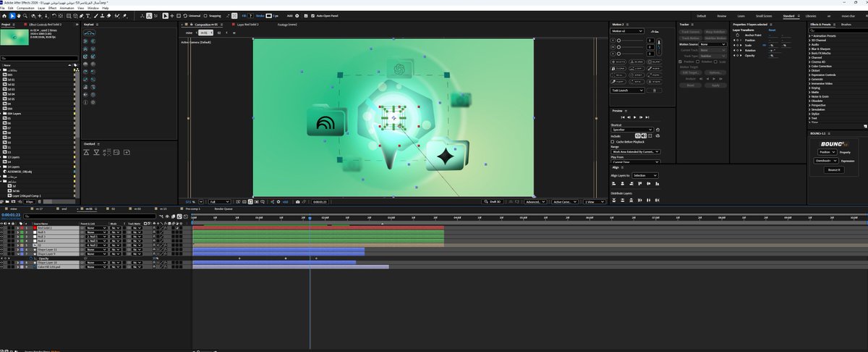Screen dimensions: 868x352
Task: Open the Bounc Position property dropdown
Action: [x=828, y=152]
